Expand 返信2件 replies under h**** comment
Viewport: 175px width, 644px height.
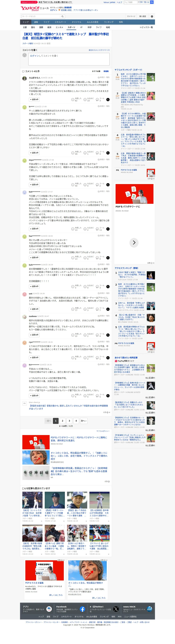(x=34, y=153)
